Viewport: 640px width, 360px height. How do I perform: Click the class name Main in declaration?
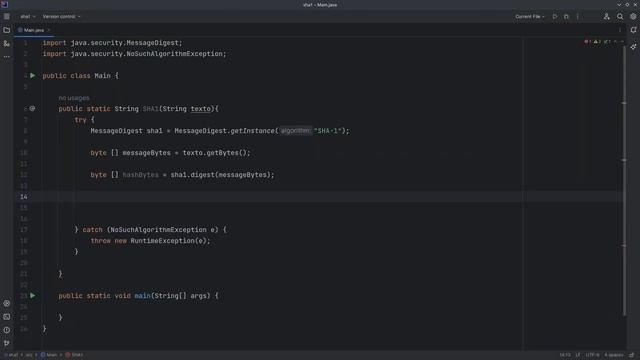(102, 76)
